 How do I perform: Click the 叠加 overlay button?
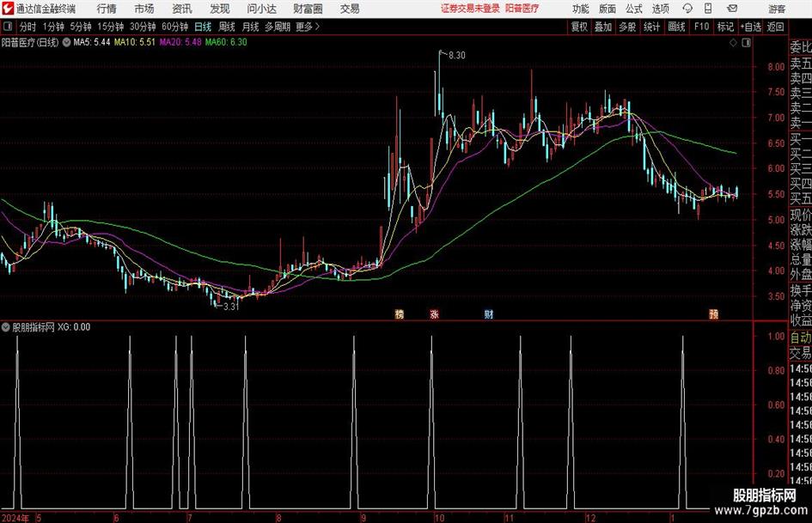click(x=603, y=27)
